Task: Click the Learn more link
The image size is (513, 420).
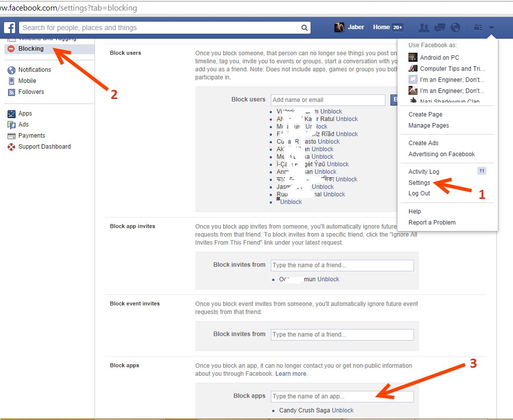Action: 291,374
